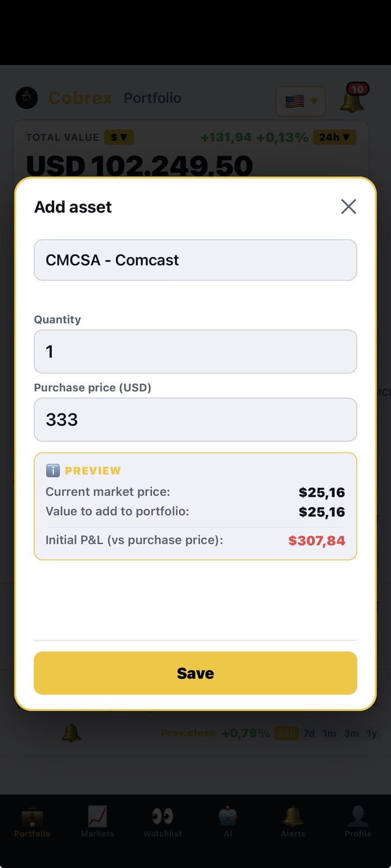Save the new asset

(x=195, y=673)
